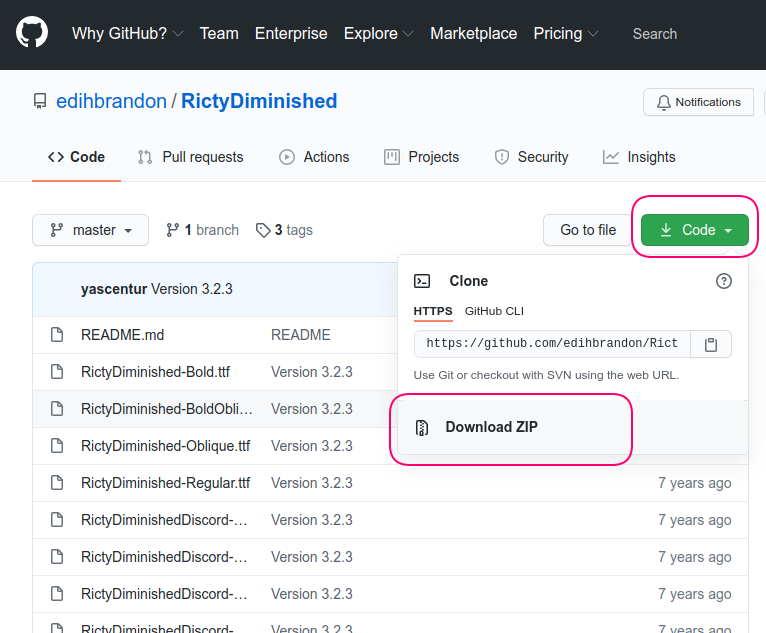Copy the clone URL with clipboard icon

711,344
